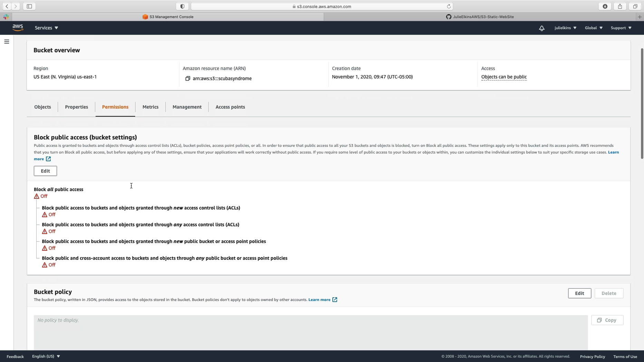Click warning icon under new bucket policies setting
644x362 pixels.
coord(45,248)
